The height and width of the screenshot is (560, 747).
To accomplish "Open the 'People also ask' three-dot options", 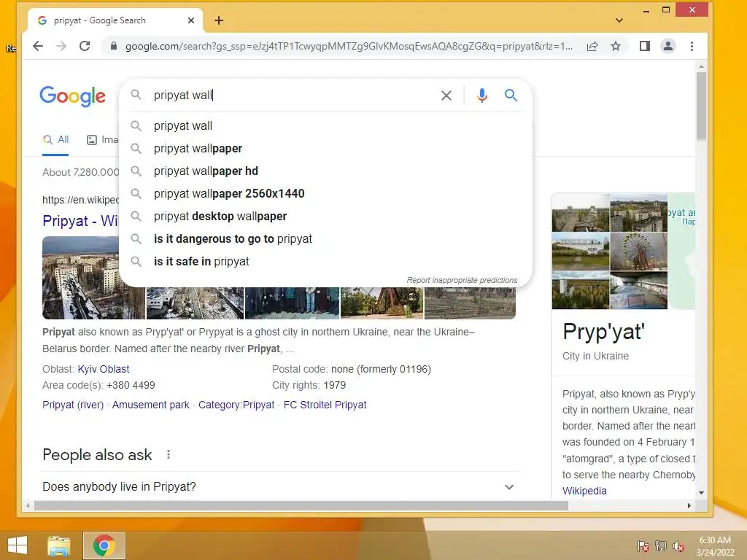I will click(169, 455).
